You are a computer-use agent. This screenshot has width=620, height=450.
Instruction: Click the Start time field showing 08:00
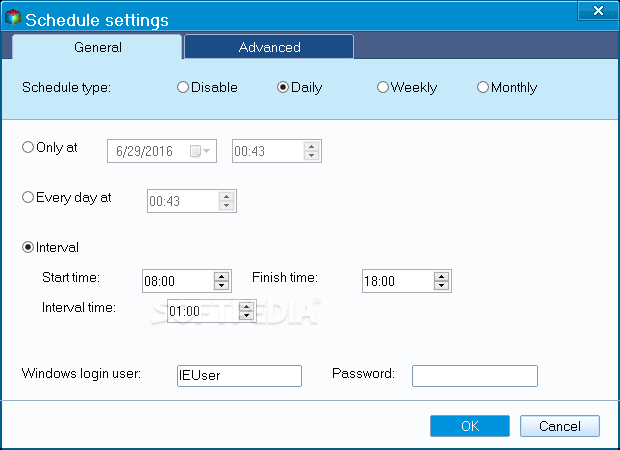point(178,281)
